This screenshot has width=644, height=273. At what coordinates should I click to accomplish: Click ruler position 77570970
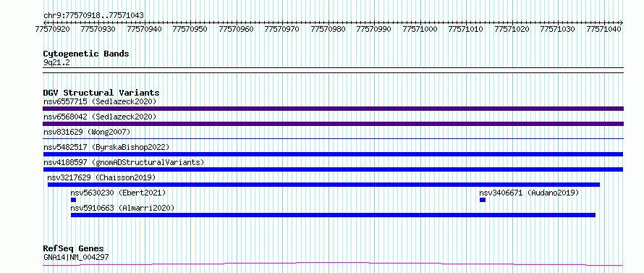pos(282,29)
